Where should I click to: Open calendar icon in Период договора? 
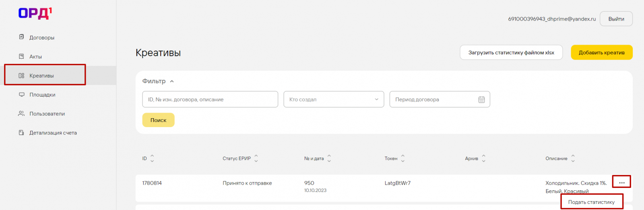click(481, 99)
